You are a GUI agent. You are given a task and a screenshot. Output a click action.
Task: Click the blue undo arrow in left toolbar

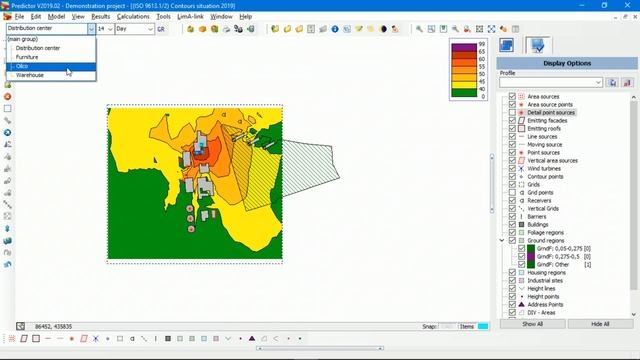pyautogui.click(x=7, y=264)
